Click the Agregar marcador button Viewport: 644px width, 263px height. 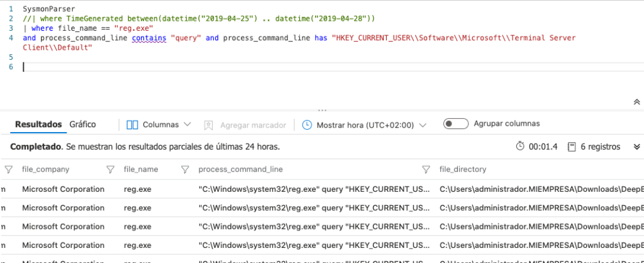pyautogui.click(x=245, y=125)
